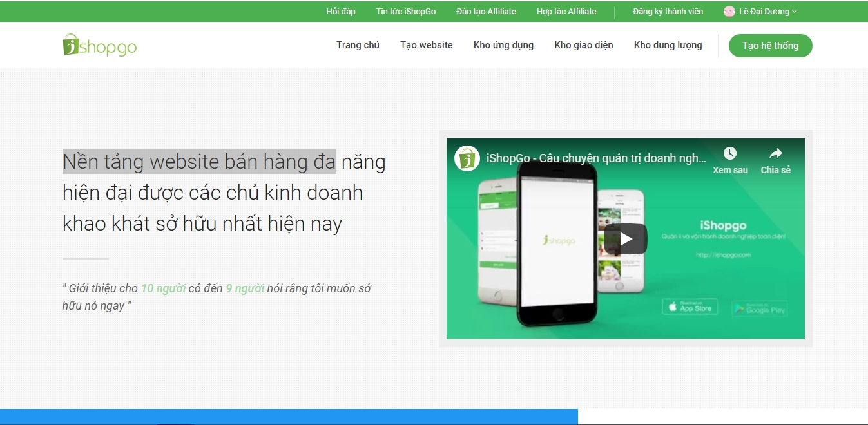
Task: Open the Tạo website menu item
Action: coord(427,45)
